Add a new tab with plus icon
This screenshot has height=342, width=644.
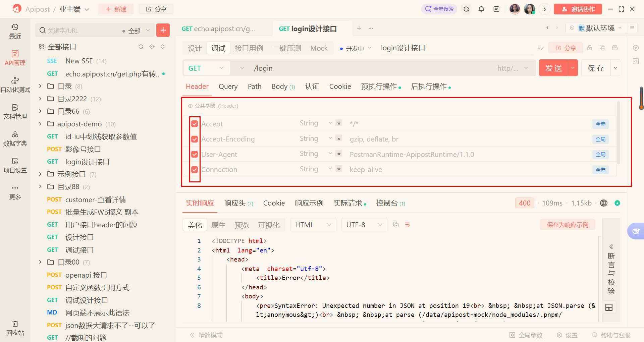(359, 28)
